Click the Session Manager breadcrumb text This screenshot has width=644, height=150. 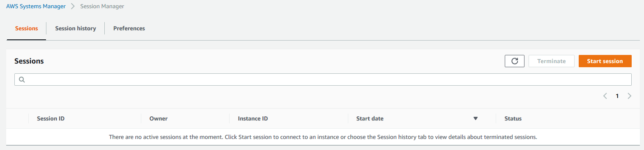(x=102, y=6)
